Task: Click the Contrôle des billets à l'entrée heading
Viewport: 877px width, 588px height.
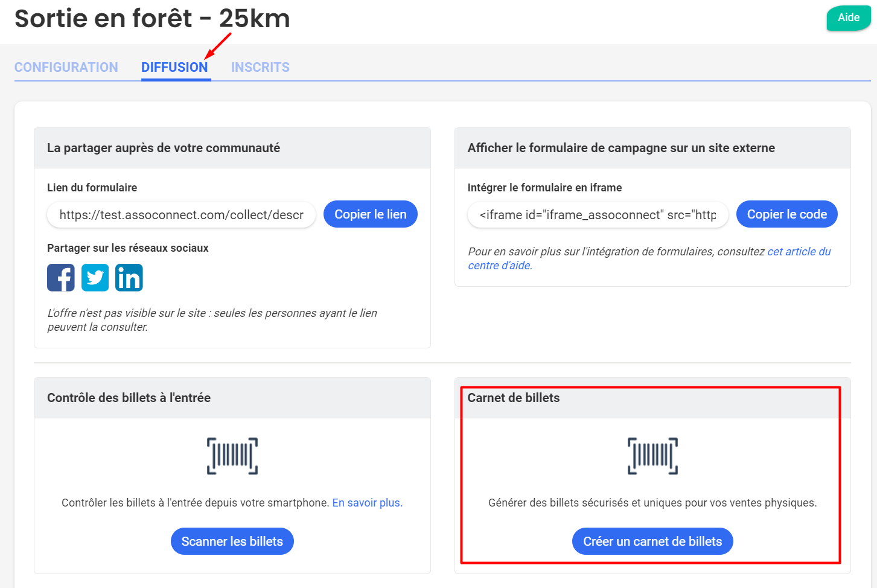Action: [129, 398]
